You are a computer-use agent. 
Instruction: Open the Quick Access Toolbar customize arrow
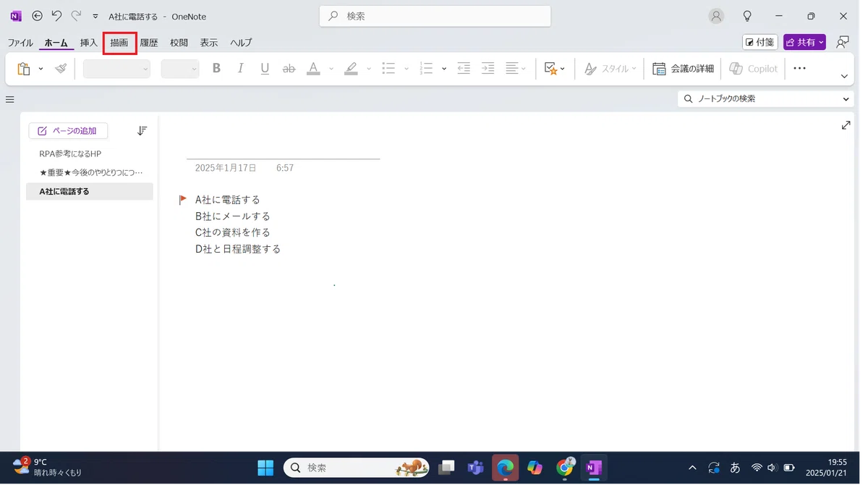coord(95,16)
